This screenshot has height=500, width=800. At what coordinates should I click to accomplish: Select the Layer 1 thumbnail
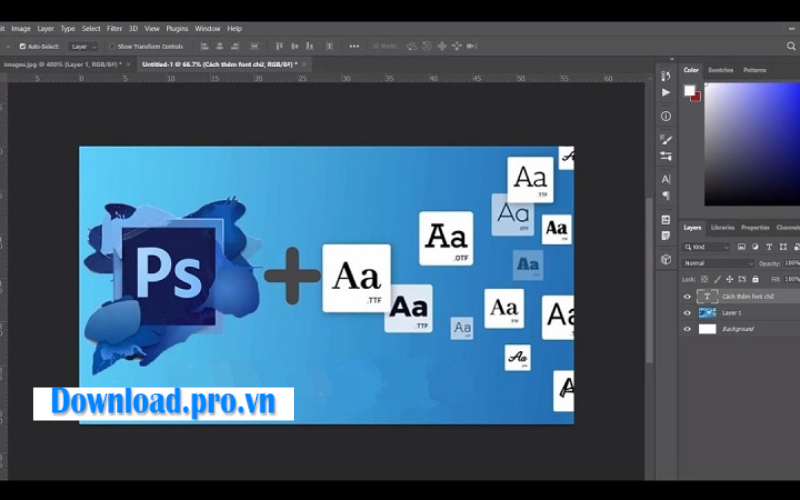tap(707, 313)
